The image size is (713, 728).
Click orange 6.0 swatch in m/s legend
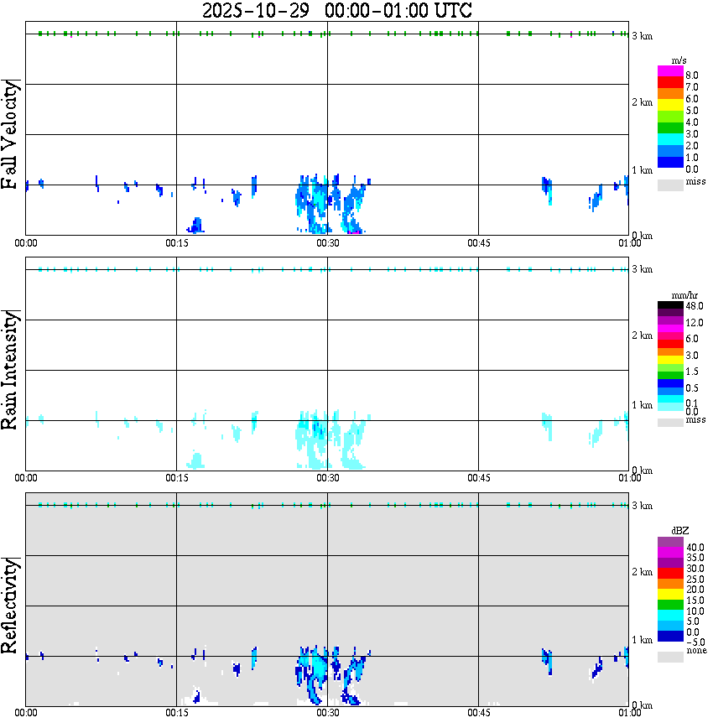tap(670, 94)
